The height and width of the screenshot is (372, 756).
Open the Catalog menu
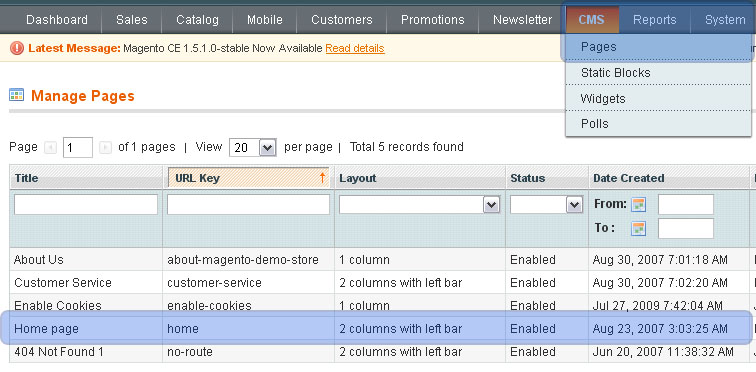(197, 20)
